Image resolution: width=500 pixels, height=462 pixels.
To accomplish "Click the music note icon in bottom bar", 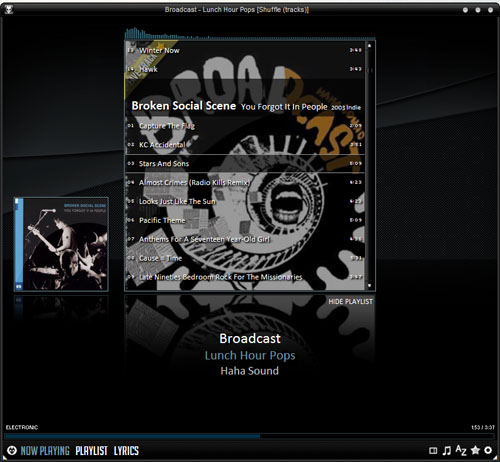I will tap(446, 451).
